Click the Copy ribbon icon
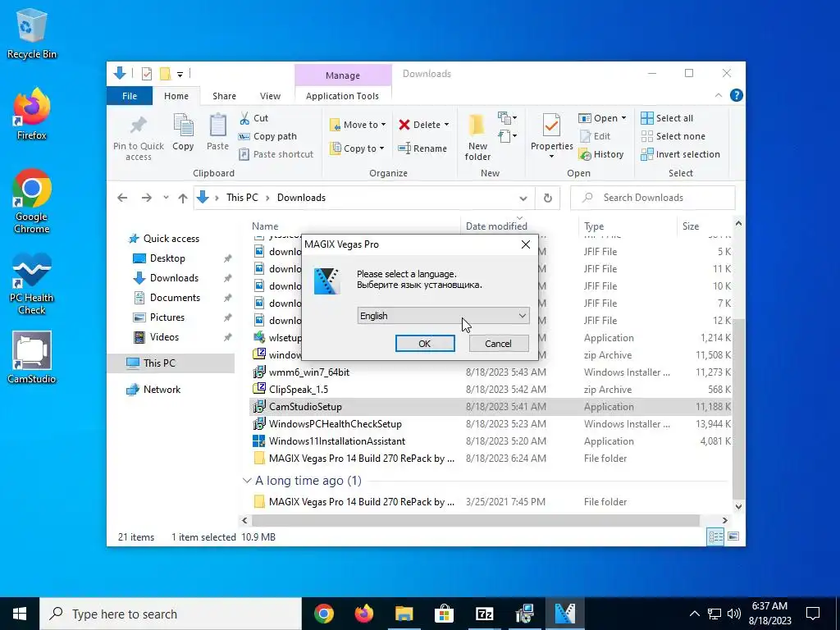Viewport: 840px width, 630px height. point(183,132)
